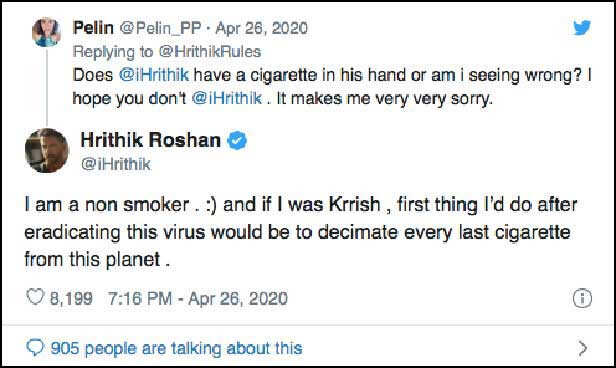Follow the first @iHrithik mention in the reply

(x=154, y=75)
